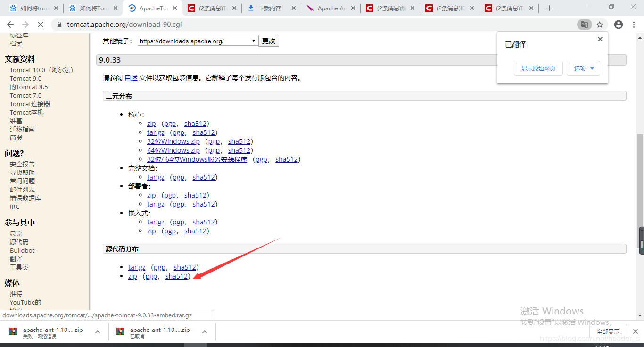Open migration guide sidebar link

click(22, 129)
